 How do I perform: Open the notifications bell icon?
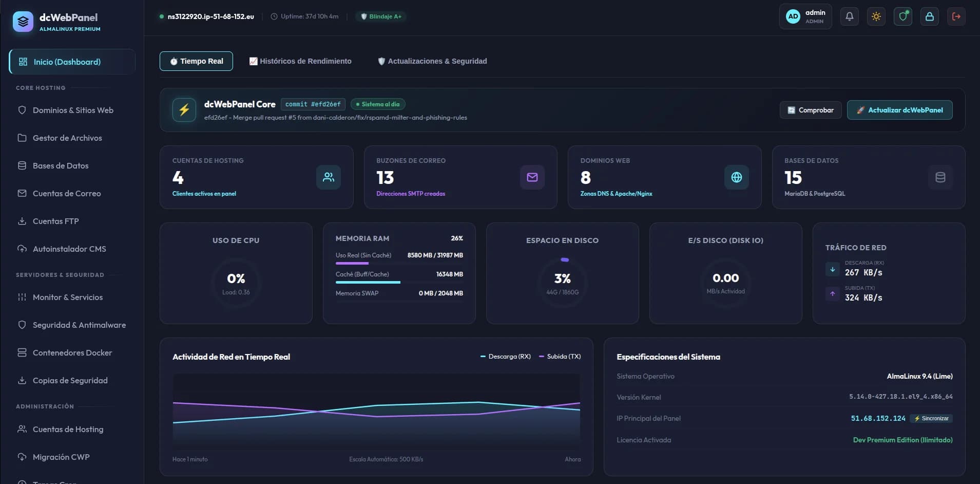click(850, 16)
